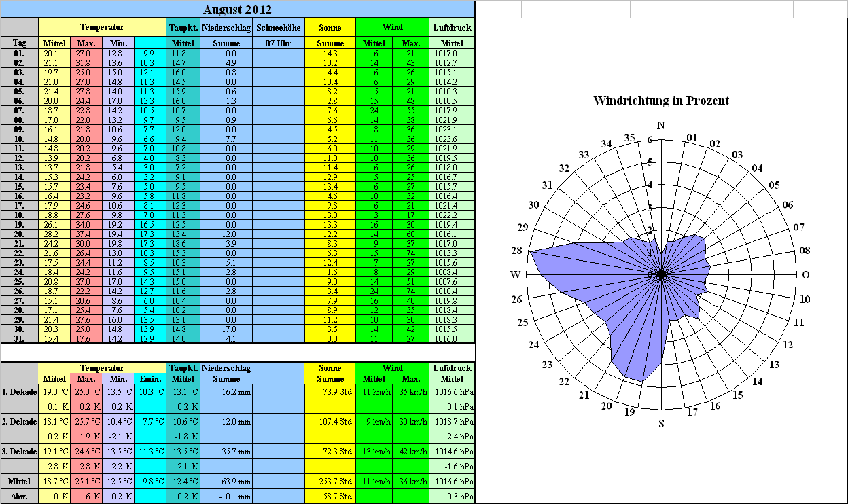Click the max temperature '37.4' on day 20
This screenshot has width=848, height=504.
point(86,234)
